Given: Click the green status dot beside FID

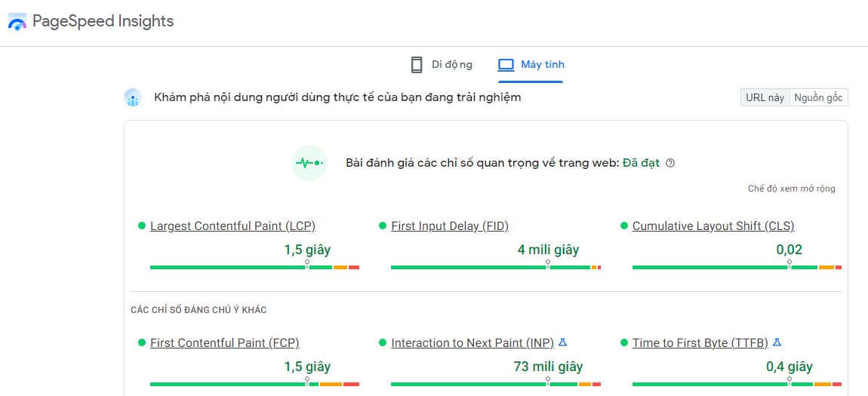Looking at the screenshot, I should click(x=383, y=226).
